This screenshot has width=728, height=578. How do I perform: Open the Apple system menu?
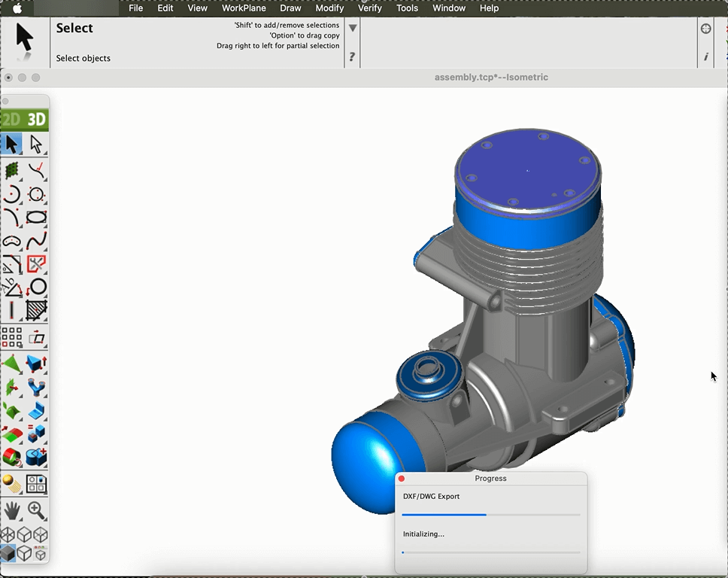[17, 8]
